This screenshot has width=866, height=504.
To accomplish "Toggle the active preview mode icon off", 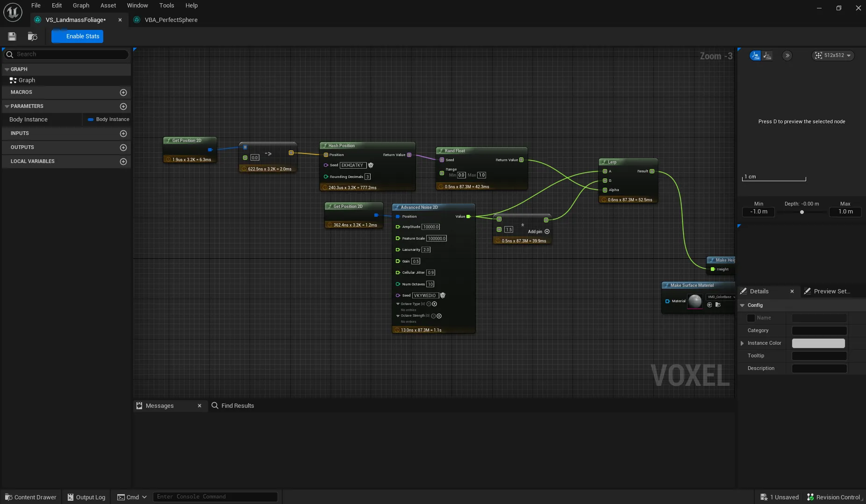I will [x=755, y=55].
